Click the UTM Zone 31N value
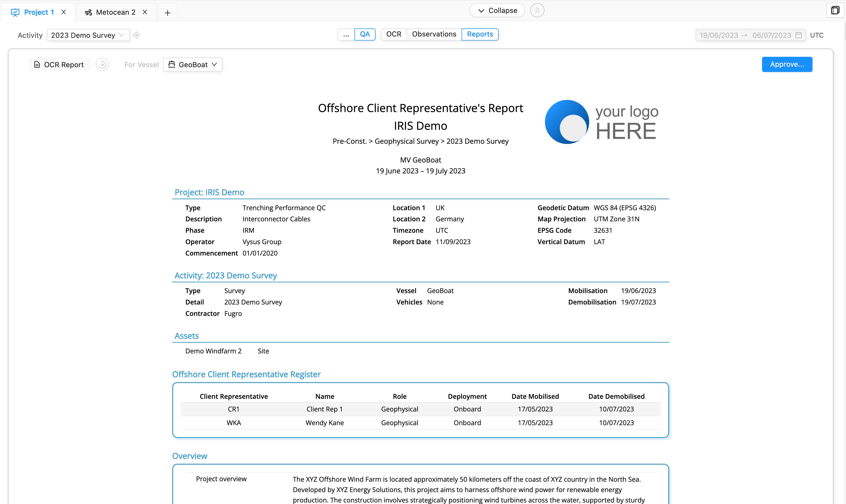Image resolution: width=846 pixels, height=504 pixels. [x=616, y=219]
